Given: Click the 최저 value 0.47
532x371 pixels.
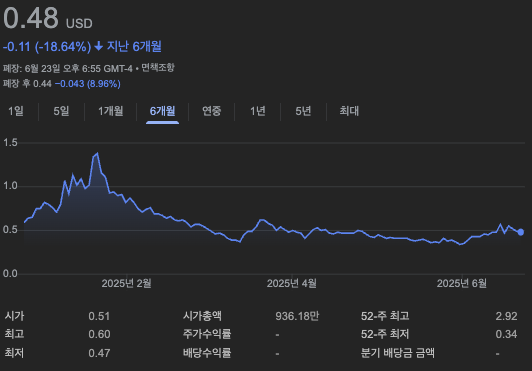Looking at the screenshot, I should 99,353.
